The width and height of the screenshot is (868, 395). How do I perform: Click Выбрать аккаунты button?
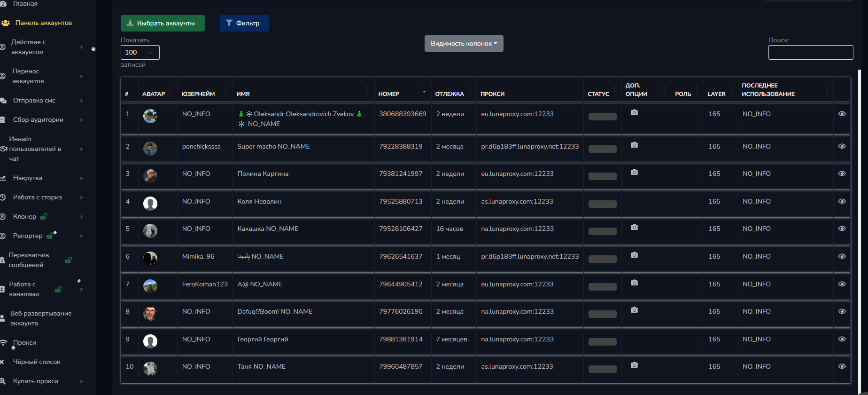[x=163, y=23]
